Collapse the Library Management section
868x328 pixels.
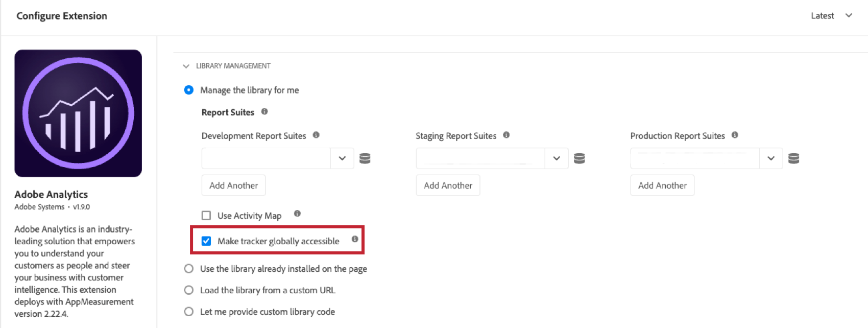click(186, 66)
